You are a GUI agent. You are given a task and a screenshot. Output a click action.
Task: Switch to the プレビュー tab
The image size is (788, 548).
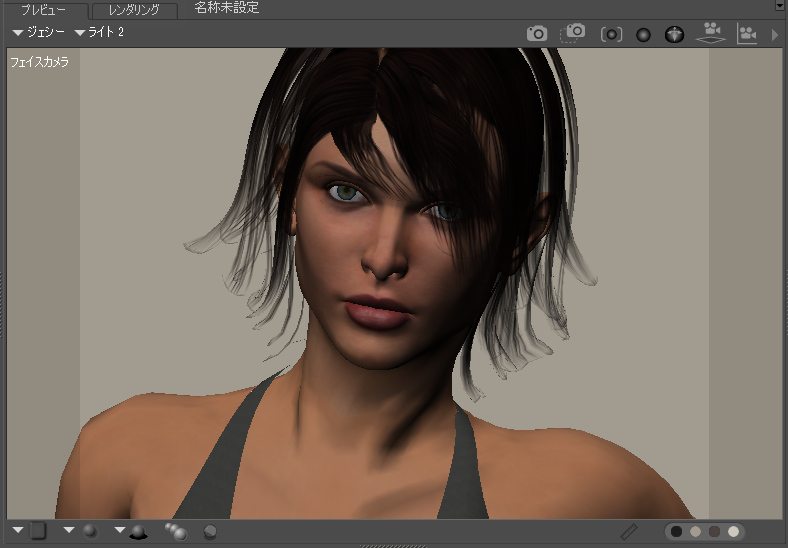pos(44,10)
